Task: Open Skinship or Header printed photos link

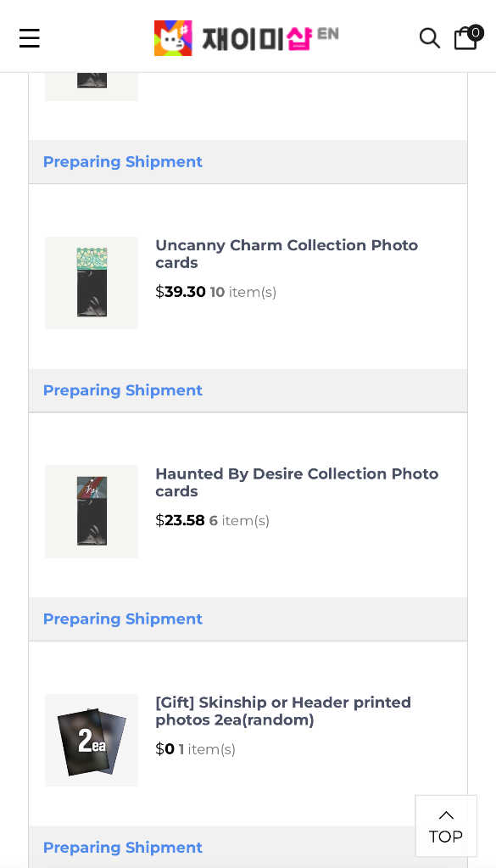Action: click(283, 711)
